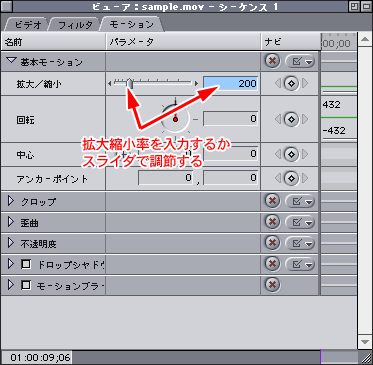Screen dimensions: 373x365
Task: Switch to the ビデオ tab
Action: point(27,25)
